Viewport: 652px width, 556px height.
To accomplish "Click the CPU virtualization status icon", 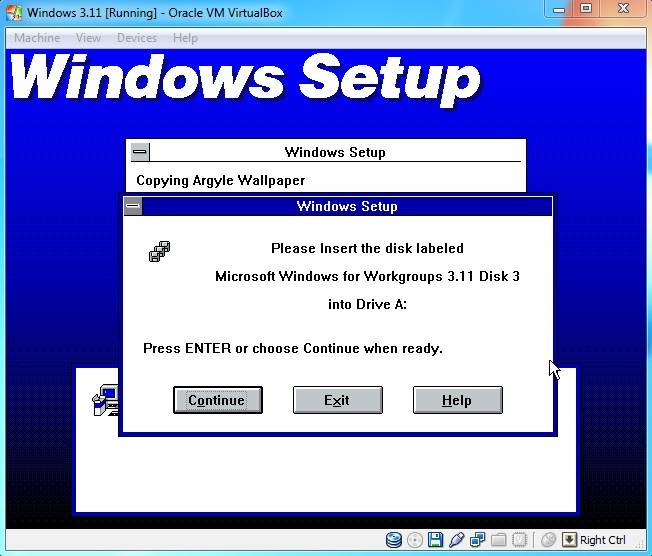I will [520, 540].
